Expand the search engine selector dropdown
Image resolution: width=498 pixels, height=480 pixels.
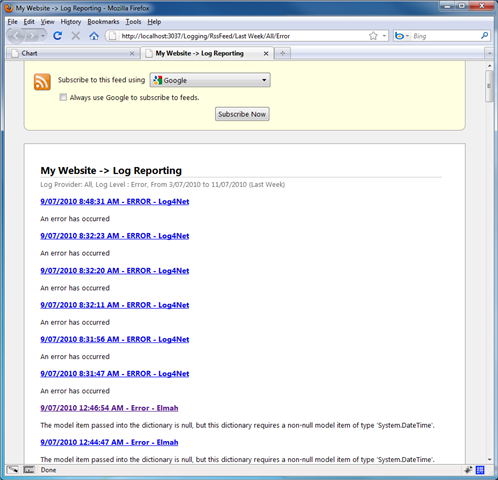402,36
